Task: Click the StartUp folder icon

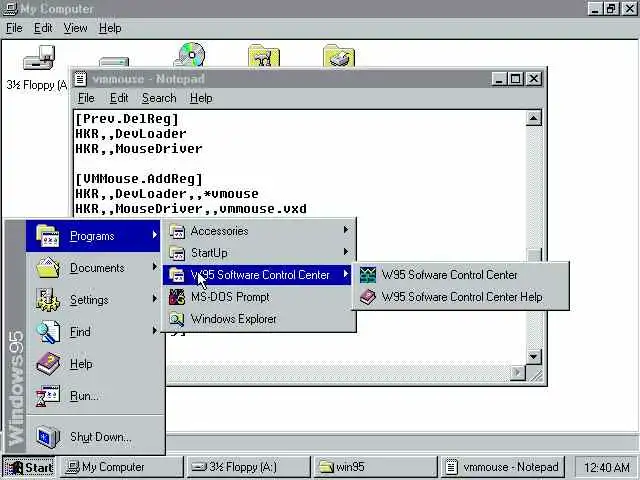Action: (177, 253)
